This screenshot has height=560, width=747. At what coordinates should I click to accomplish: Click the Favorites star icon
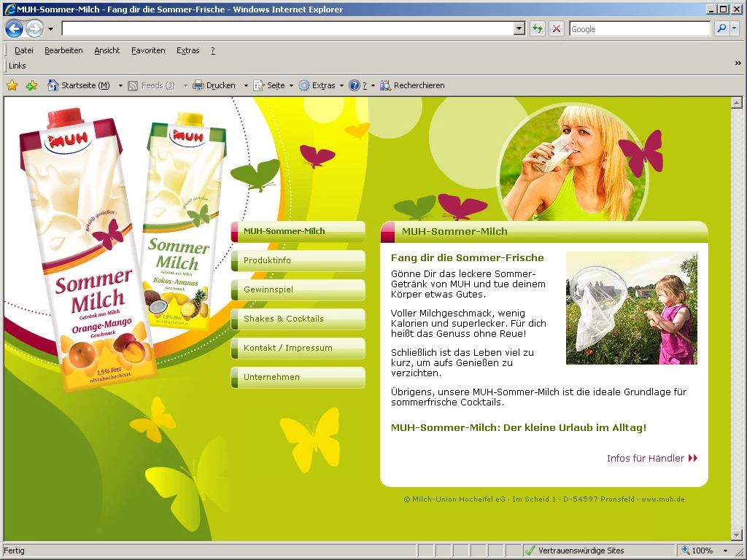(x=12, y=85)
